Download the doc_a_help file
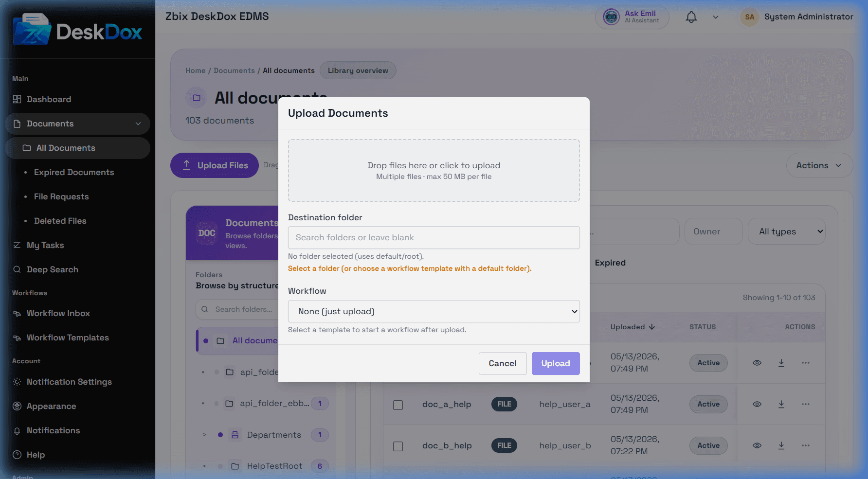 (781, 404)
